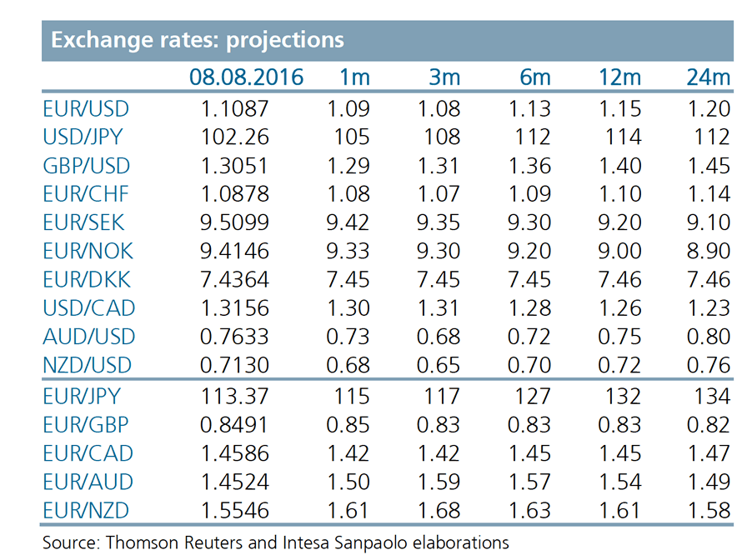Click the USD/CAD spot value 1.3156
The image size is (752, 560).
pyautogui.click(x=235, y=307)
